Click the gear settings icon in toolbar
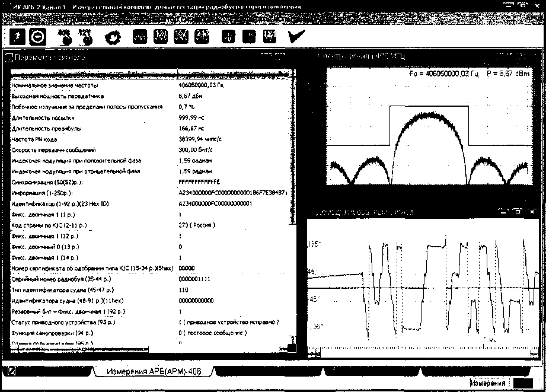 (111, 37)
